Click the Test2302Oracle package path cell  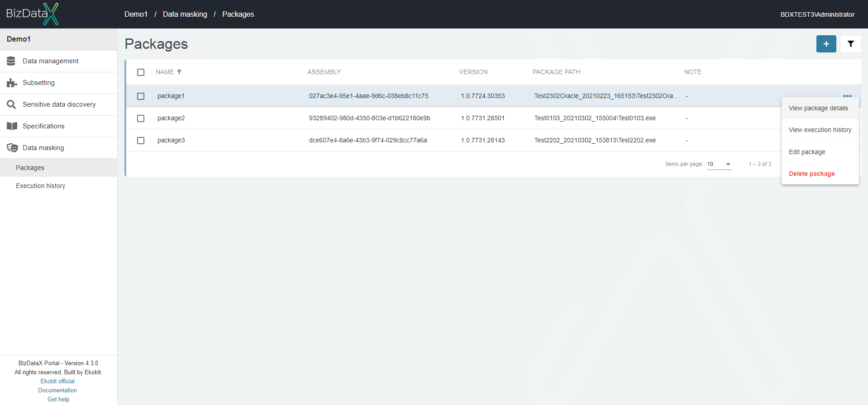(606, 96)
